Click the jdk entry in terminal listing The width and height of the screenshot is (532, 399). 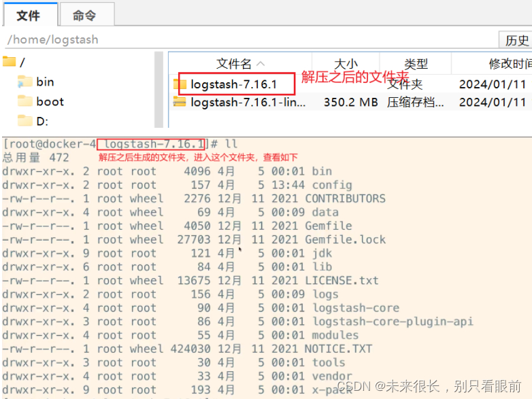click(x=322, y=254)
